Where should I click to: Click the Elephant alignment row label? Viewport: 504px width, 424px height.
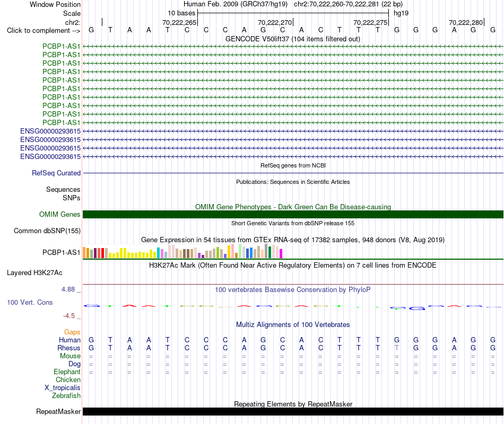[67, 372]
